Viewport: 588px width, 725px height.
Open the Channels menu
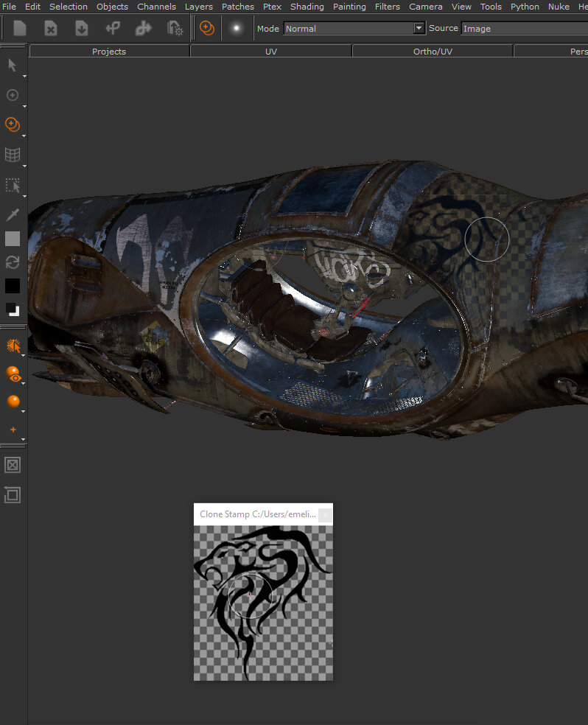(x=156, y=7)
